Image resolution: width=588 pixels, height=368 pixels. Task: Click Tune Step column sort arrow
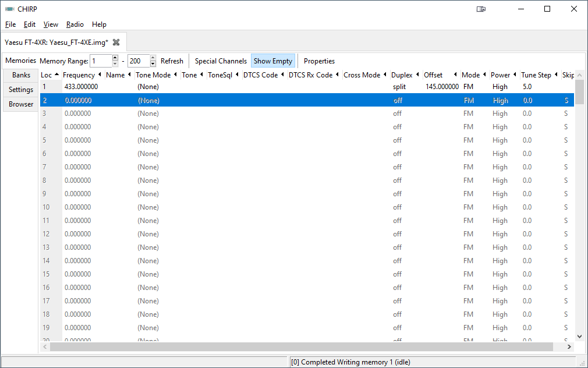(556, 75)
